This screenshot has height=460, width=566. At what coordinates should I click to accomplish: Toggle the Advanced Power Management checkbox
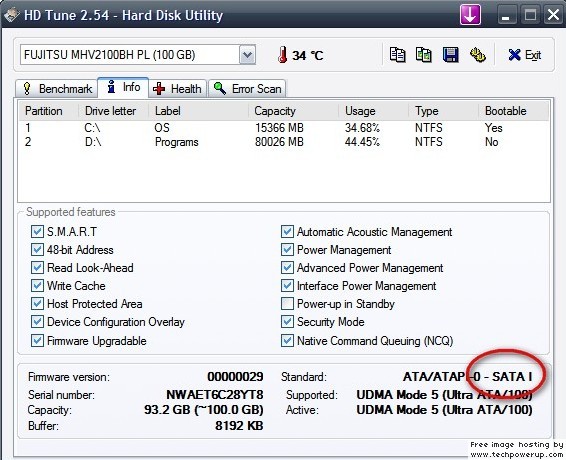(x=287, y=268)
